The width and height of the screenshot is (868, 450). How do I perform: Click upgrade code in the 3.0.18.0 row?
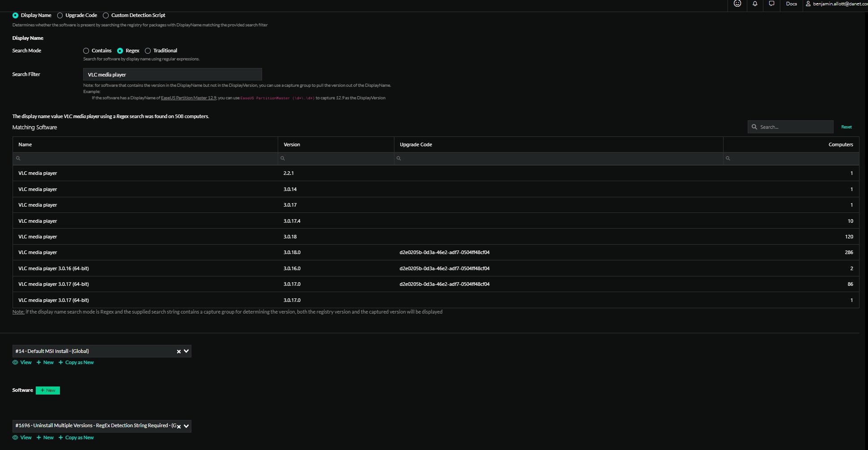pos(445,252)
